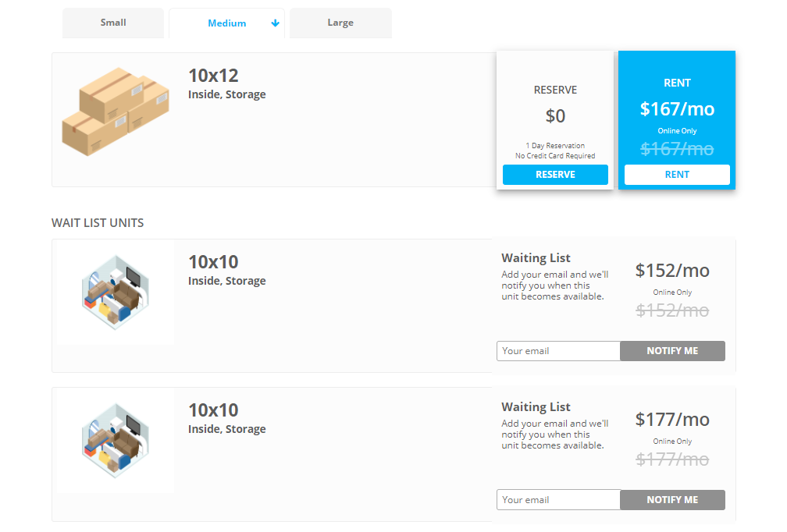The image size is (787, 532).
Task: Click the second 10x10 storage room illustration
Action: (116, 440)
